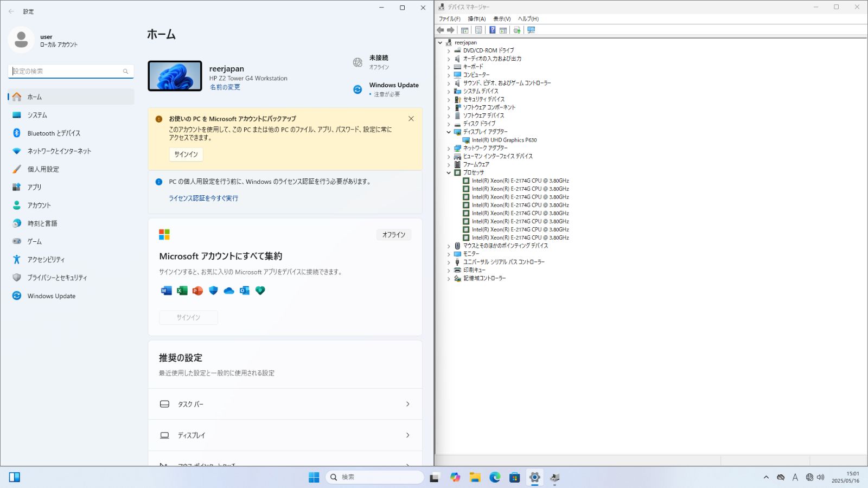Click the show/hide console tree toolbar icon

(x=465, y=30)
